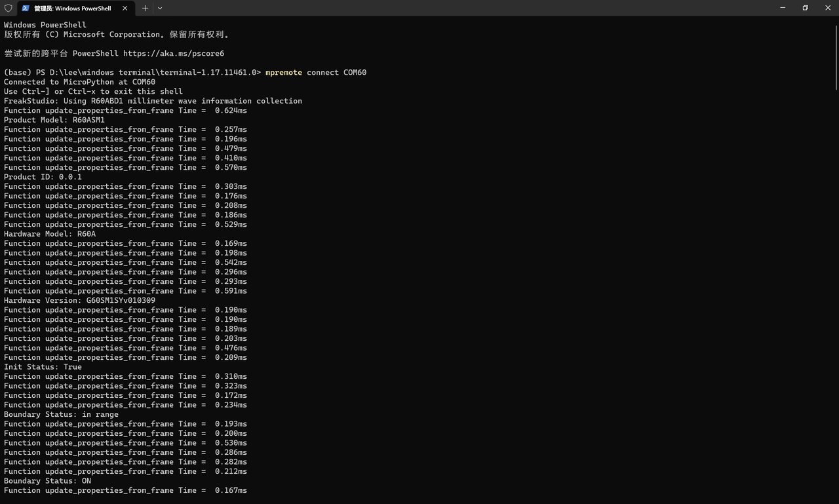Close the Windows PowerShell tab
839x504 pixels.
tap(125, 9)
